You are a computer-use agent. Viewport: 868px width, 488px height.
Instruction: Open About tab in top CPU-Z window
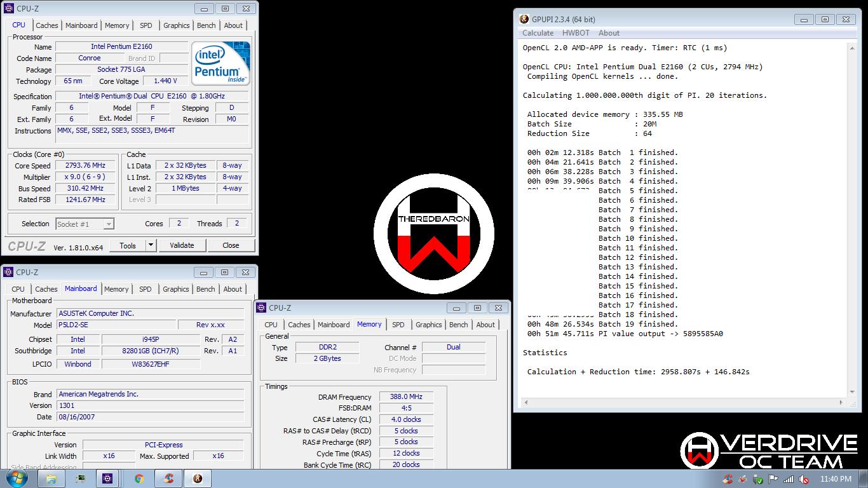click(233, 25)
